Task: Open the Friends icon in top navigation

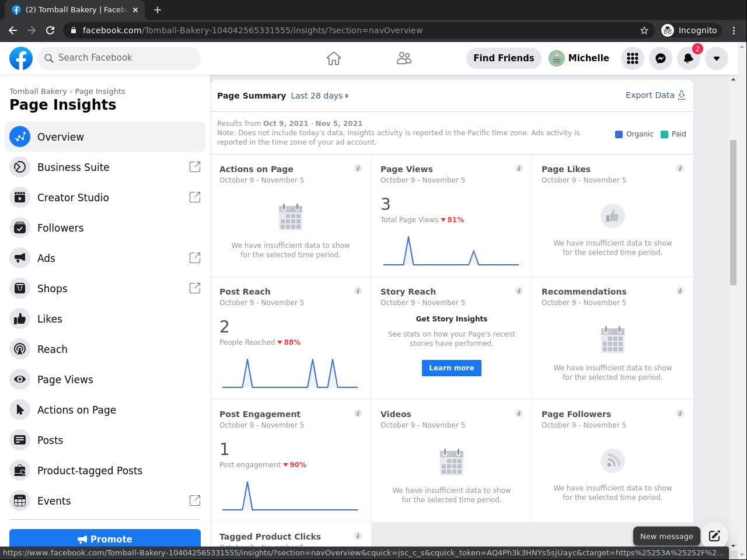Action: click(404, 58)
